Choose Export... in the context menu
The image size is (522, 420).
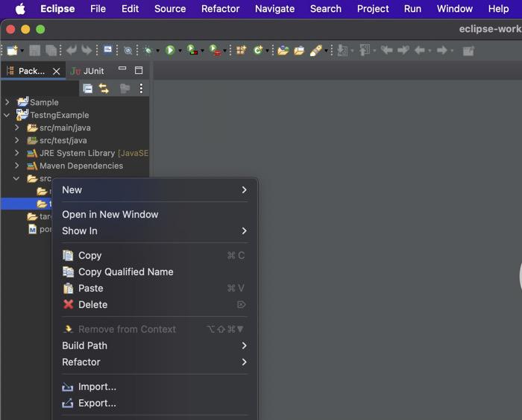point(155,403)
